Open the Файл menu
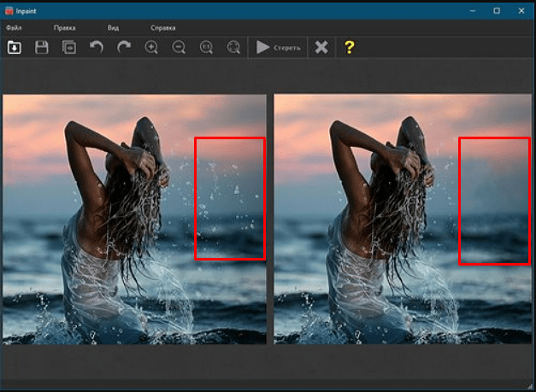536x392 pixels. tap(14, 28)
